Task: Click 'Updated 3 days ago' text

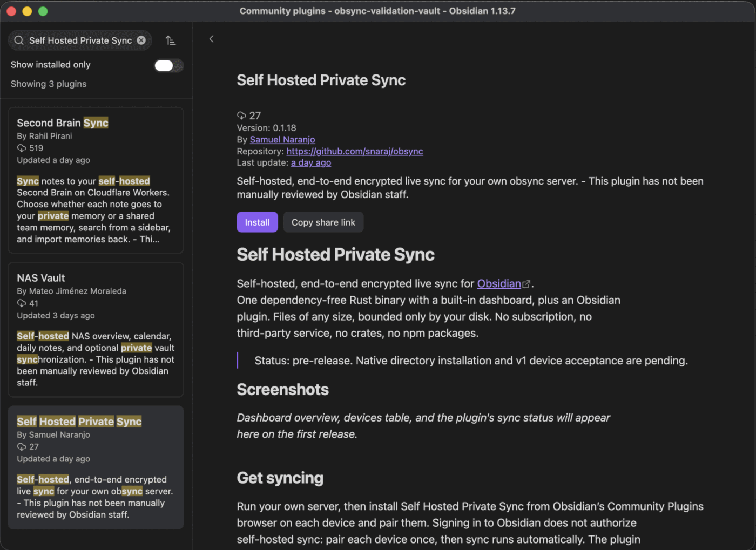Action: (x=56, y=315)
